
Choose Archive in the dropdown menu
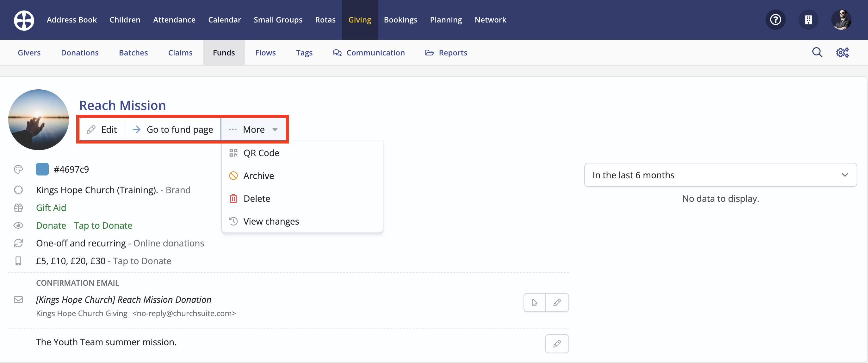point(258,176)
